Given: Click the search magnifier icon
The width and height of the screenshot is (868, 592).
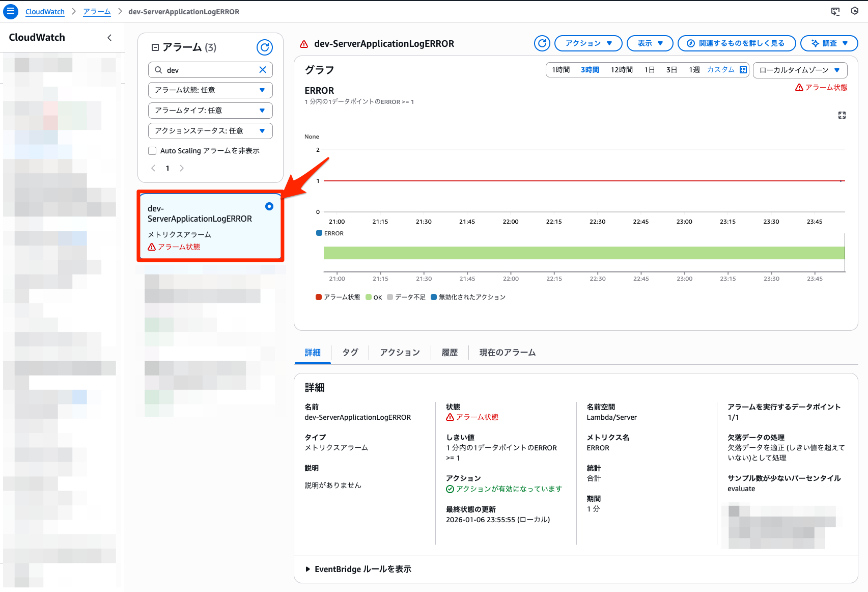Looking at the screenshot, I should pyautogui.click(x=159, y=70).
